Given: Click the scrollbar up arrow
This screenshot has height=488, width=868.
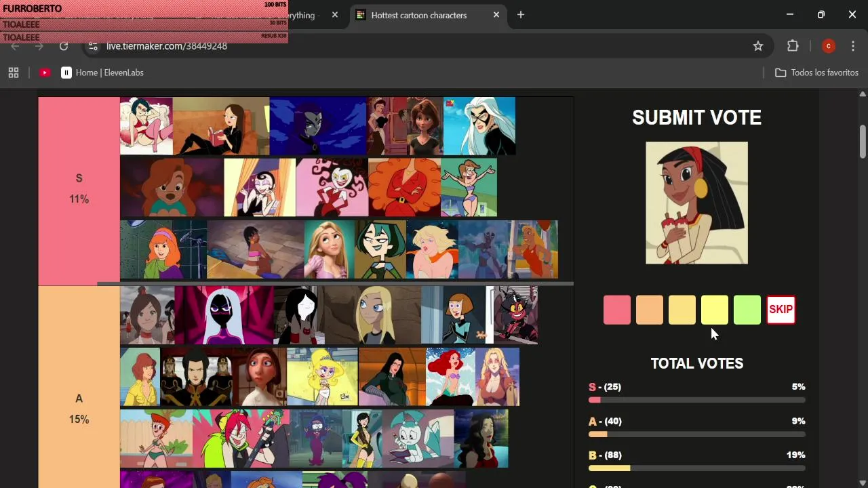Looking at the screenshot, I should point(863,94).
